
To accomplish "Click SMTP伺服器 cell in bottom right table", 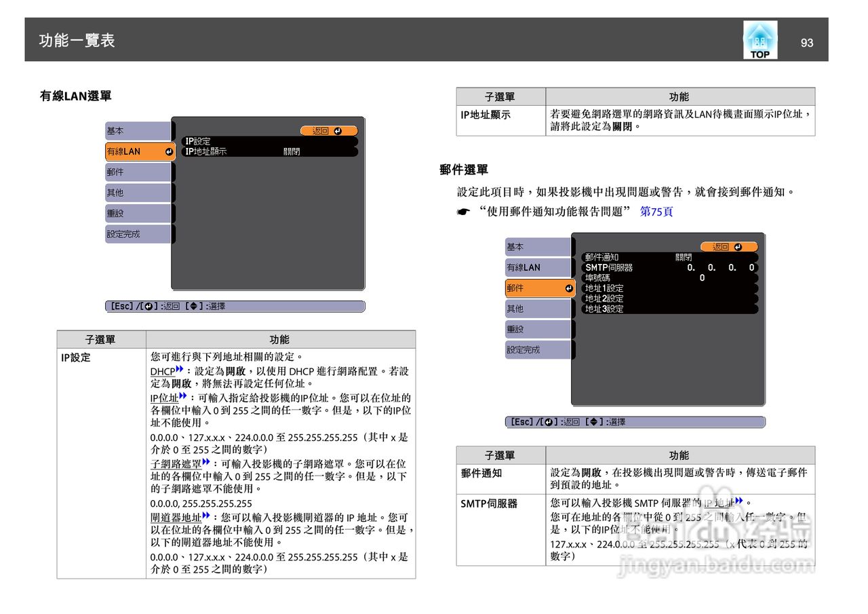I will coord(500,530).
